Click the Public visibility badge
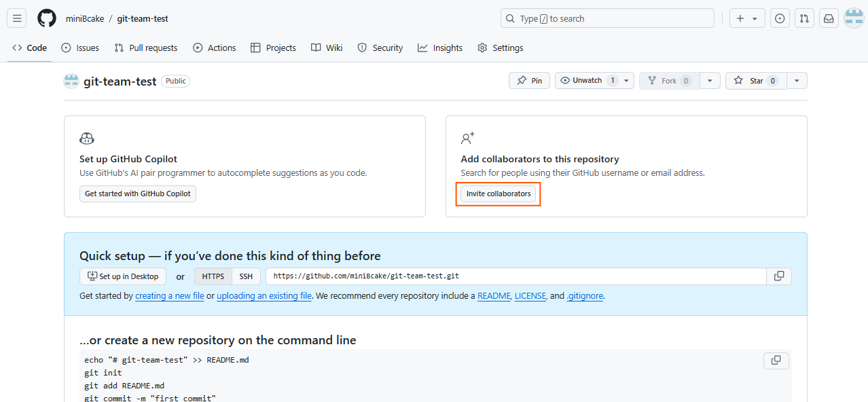 coord(175,81)
